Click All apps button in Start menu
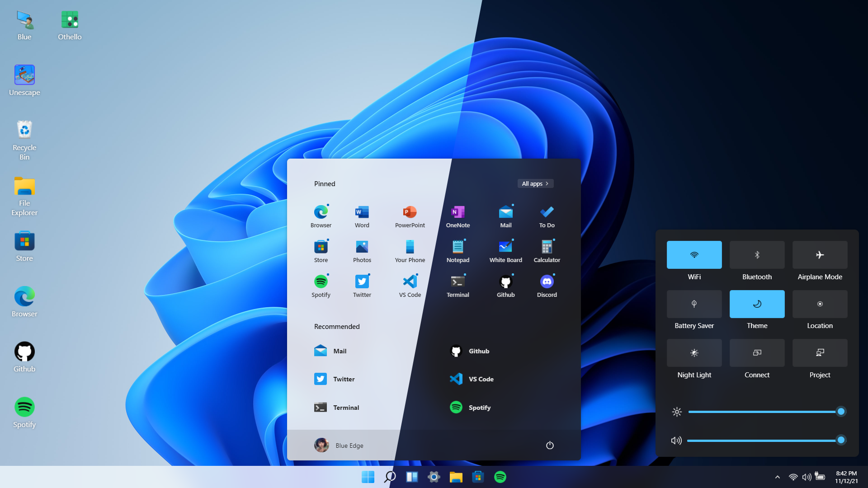The image size is (868, 488). tap(535, 183)
